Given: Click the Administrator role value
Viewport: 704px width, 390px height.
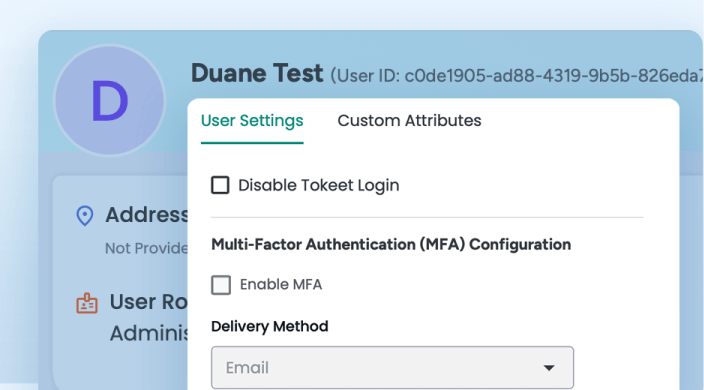Looking at the screenshot, I should [x=149, y=333].
